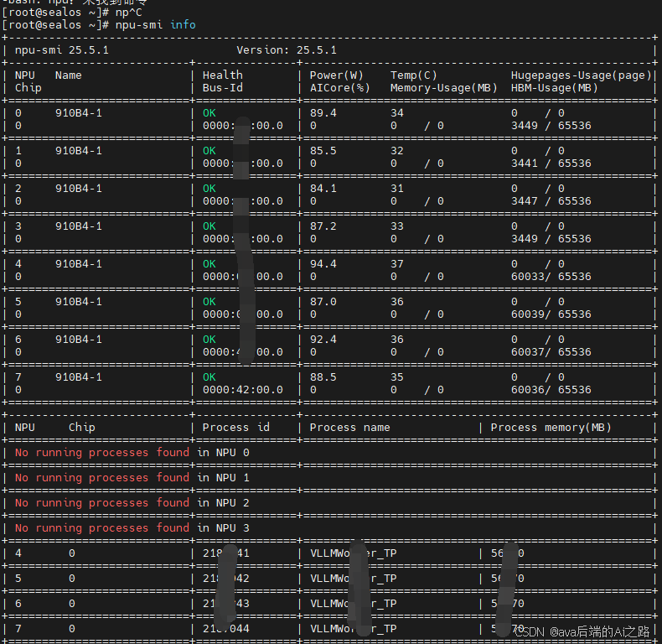The image size is (662, 644).
Task: Click temperature value 31 for NPU 2
Action: (x=397, y=189)
